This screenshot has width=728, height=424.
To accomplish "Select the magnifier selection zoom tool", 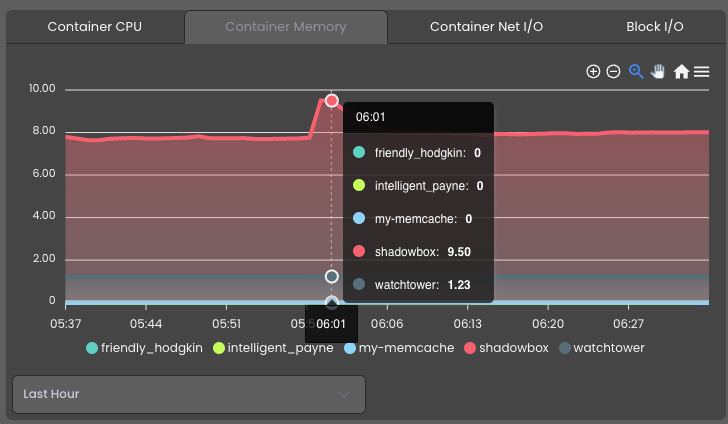I will pyautogui.click(x=636, y=72).
